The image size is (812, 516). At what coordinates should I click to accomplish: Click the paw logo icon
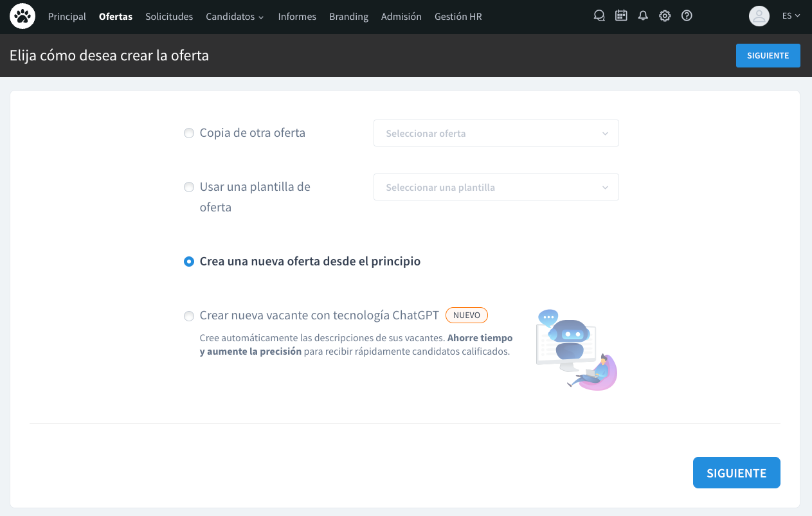point(23,17)
